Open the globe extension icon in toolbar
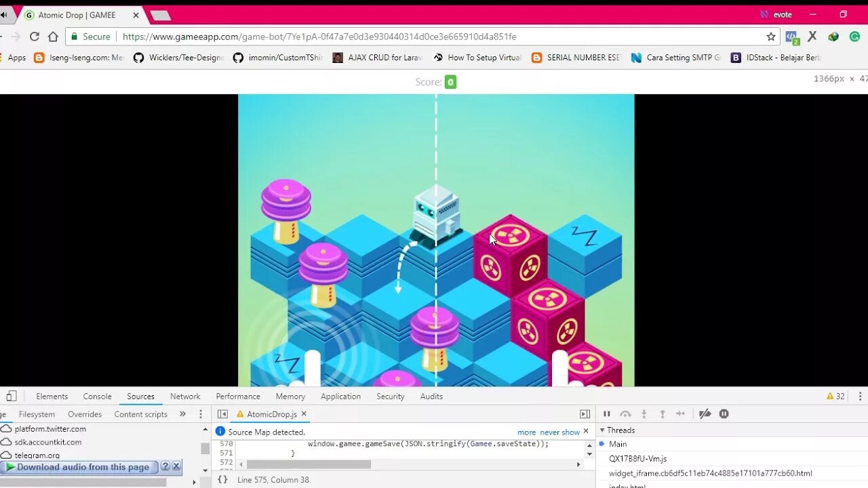 833,37
